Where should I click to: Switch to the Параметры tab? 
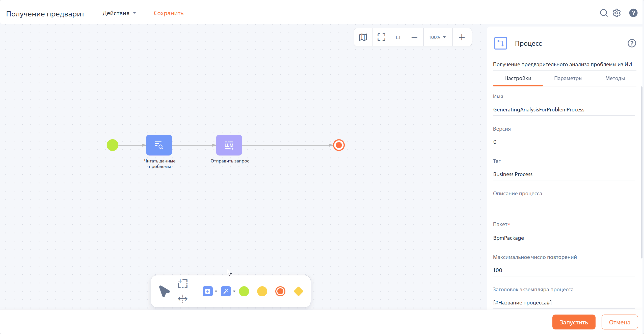[568, 78]
